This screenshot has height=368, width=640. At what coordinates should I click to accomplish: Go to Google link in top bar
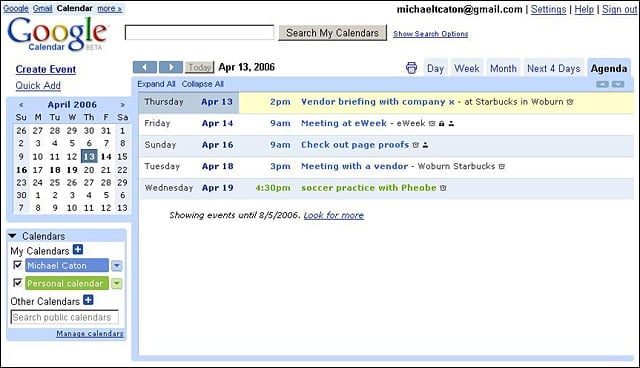tap(16, 9)
